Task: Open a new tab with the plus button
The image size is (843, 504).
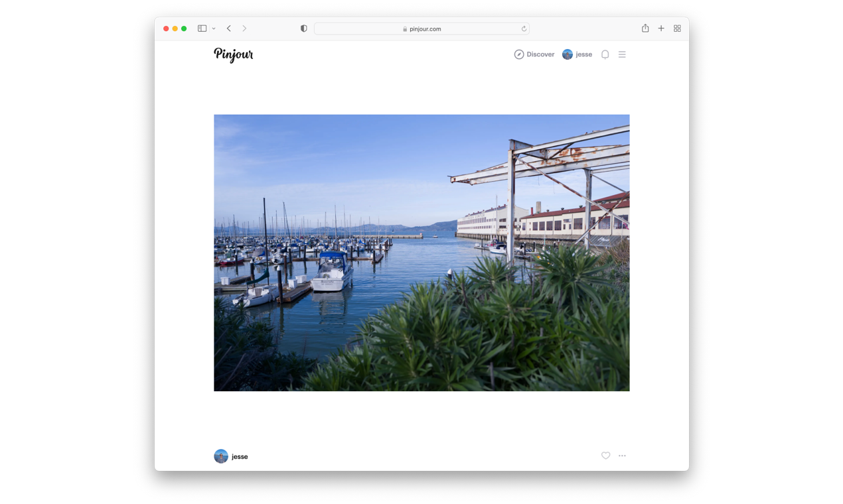Action: (660, 28)
